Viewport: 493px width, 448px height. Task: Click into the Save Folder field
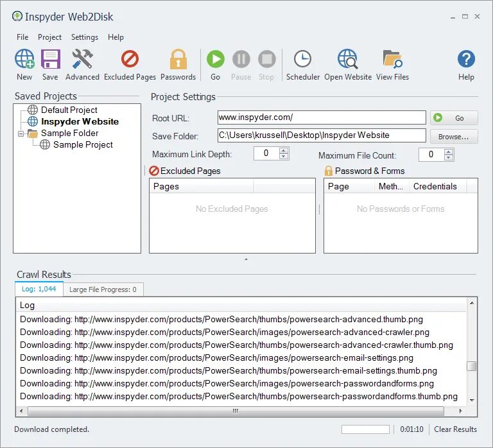[322, 135]
